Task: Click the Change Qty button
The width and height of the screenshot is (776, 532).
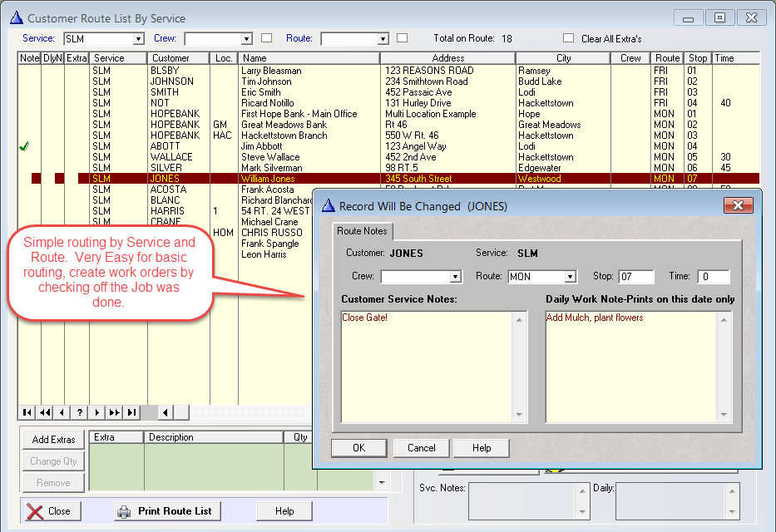Action: tap(53, 461)
